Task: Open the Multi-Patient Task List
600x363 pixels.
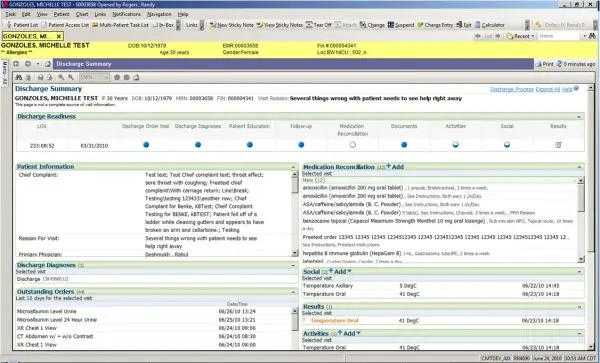Action: coord(120,25)
